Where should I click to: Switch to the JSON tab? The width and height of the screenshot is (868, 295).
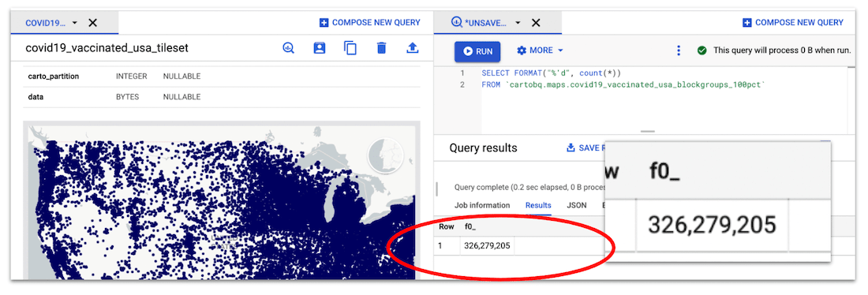click(x=577, y=205)
